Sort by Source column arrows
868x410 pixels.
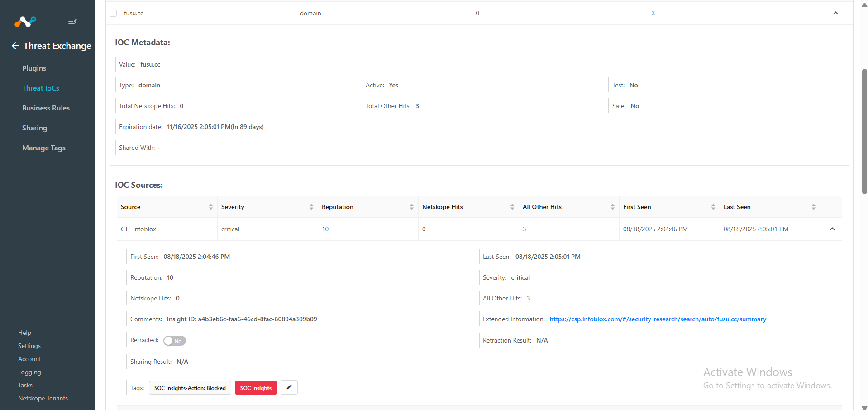click(211, 207)
